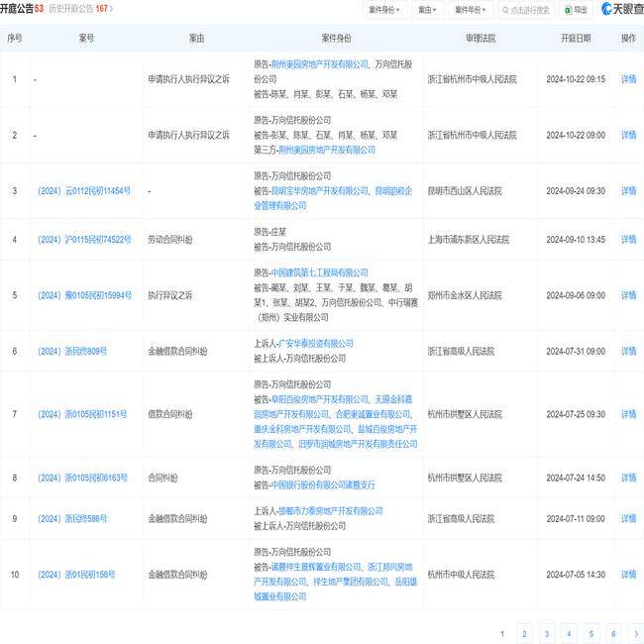This screenshot has height=644, width=644.
Task: Click 郑州市金水区人民法院 cell
Action: [465, 295]
